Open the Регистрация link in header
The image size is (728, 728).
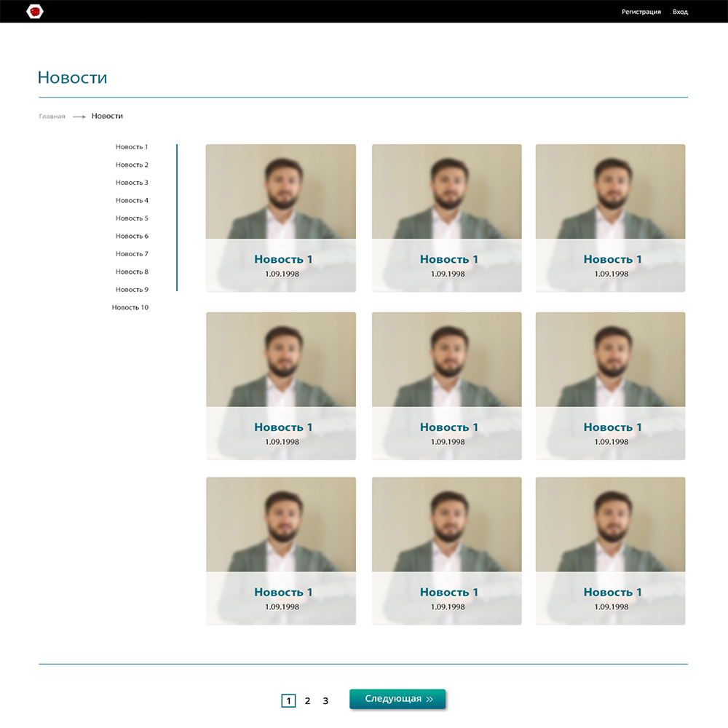(x=641, y=12)
